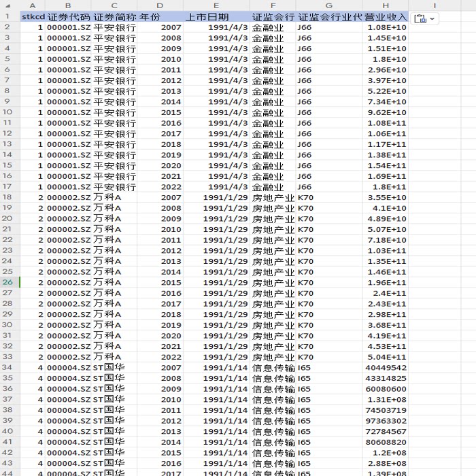Select revenue cell 40449542
The height and width of the screenshot is (476, 476).
386,367
